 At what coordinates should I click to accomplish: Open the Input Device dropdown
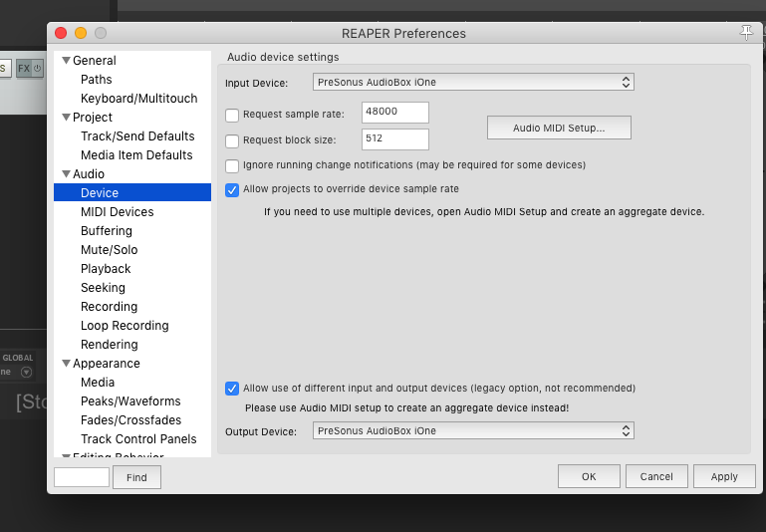473,83
